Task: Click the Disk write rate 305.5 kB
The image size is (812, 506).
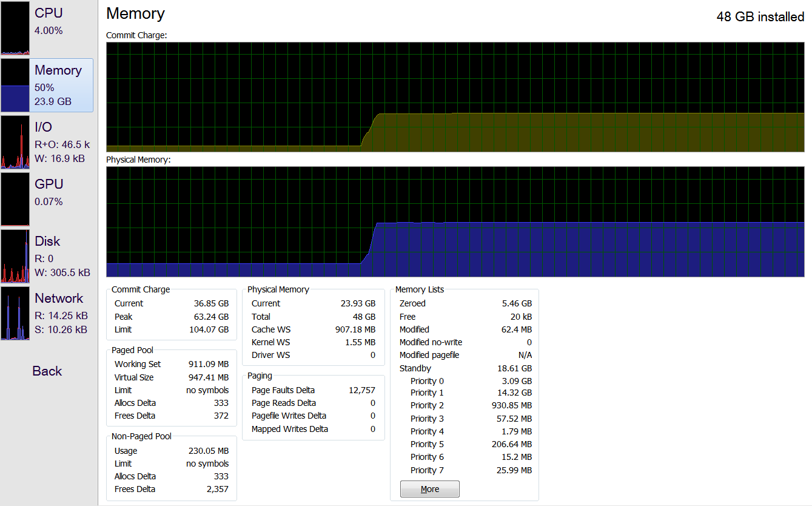Action: pyautogui.click(x=62, y=272)
